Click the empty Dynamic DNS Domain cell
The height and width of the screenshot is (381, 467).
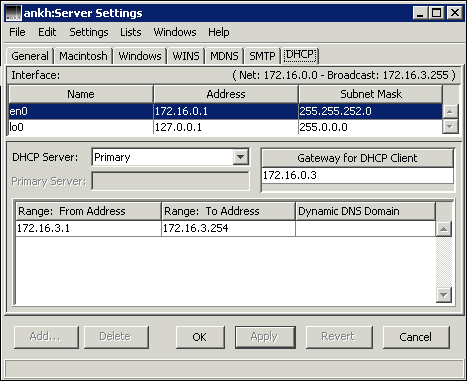[x=365, y=228]
